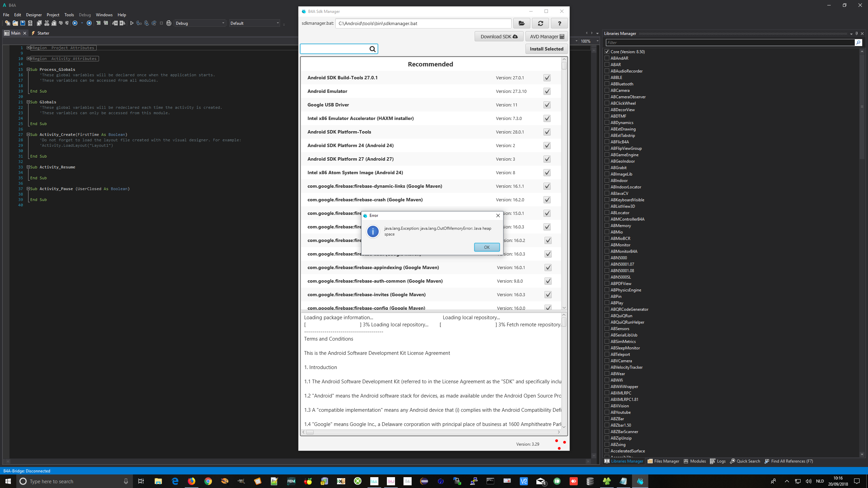Screen dimensions: 868x488
Task: Open the Designer menu
Action: (x=34, y=15)
